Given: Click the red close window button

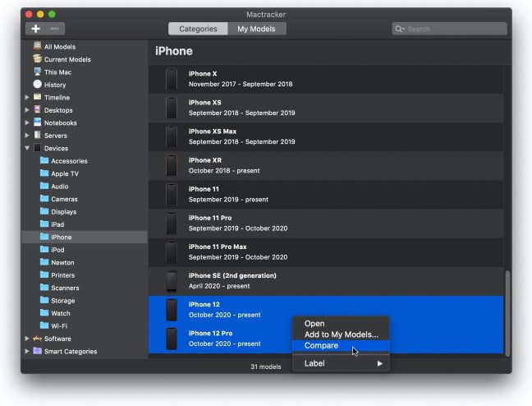Looking at the screenshot, I should [29, 14].
